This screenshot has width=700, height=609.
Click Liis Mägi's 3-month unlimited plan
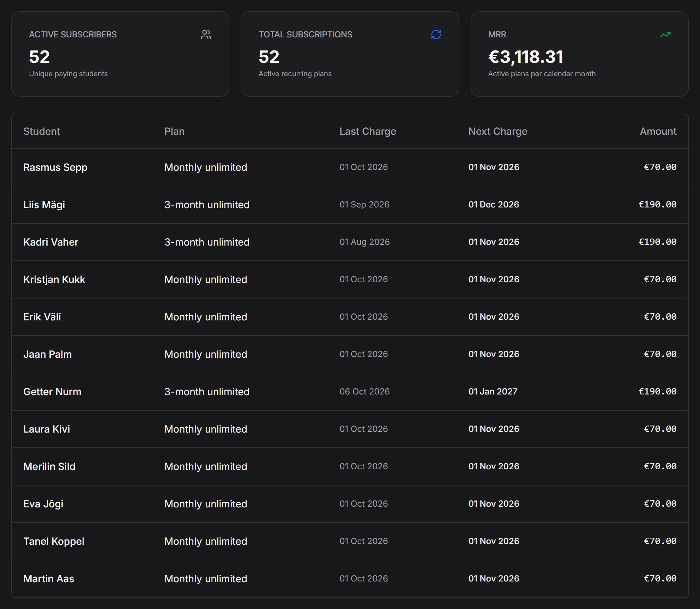point(207,205)
